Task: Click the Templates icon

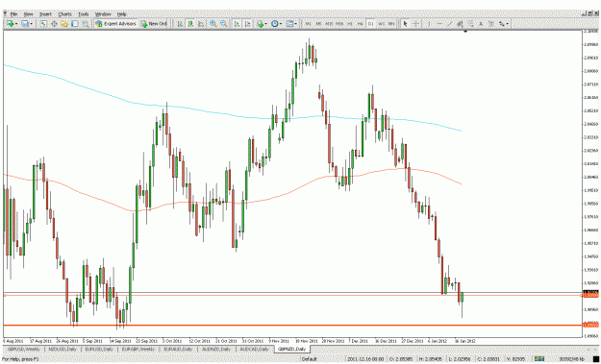Action: click(289, 24)
